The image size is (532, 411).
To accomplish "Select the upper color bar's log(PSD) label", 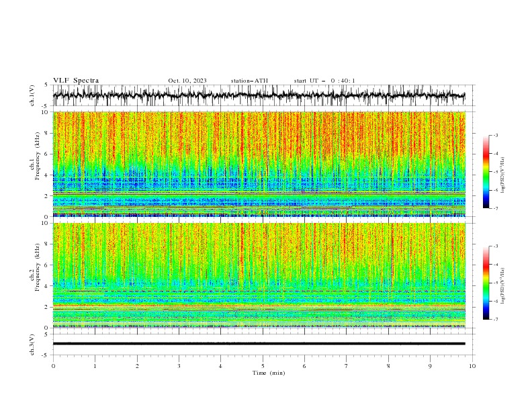I will click(503, 176).
